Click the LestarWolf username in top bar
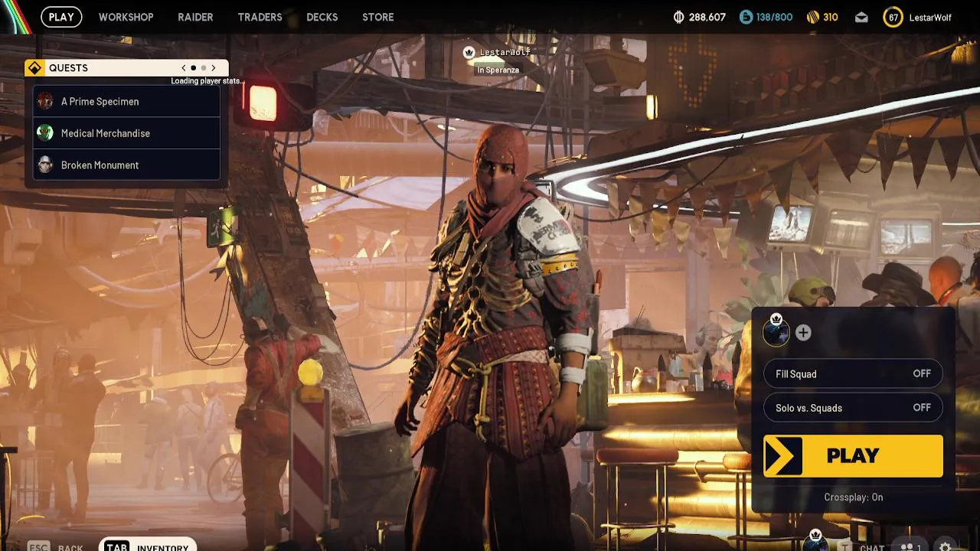Viewport: 980px width, 551px height. tap(930, 18)
